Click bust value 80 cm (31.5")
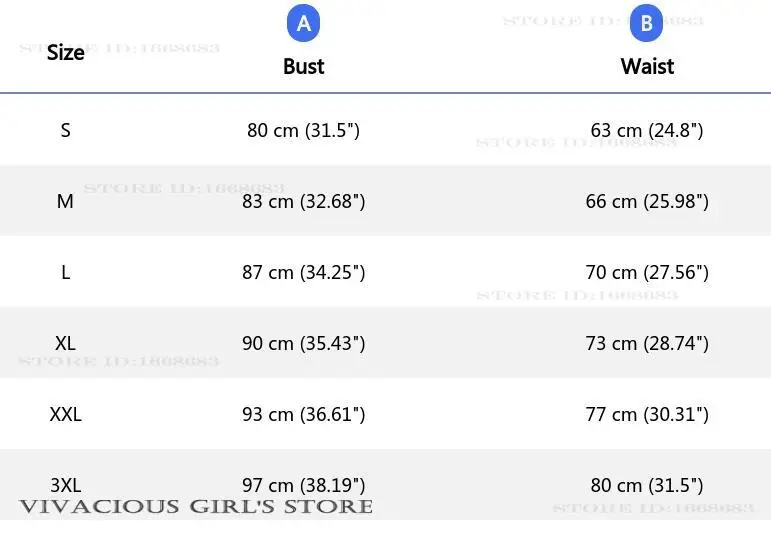The image size is (771, 534). coord(303,130)
